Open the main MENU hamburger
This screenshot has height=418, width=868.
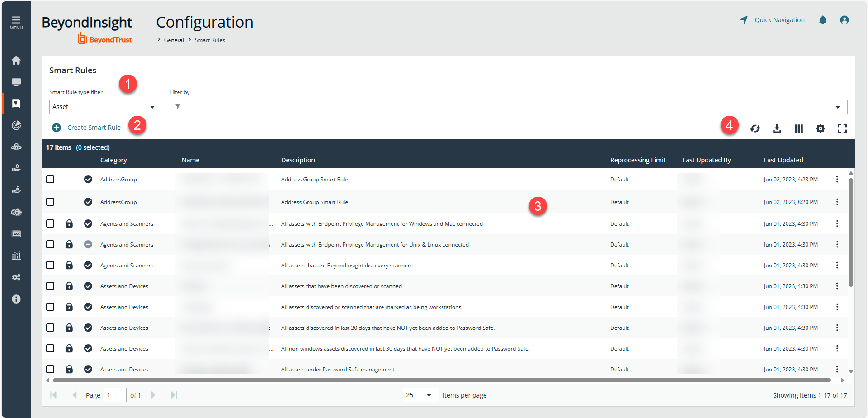click(x=16, y=23)
